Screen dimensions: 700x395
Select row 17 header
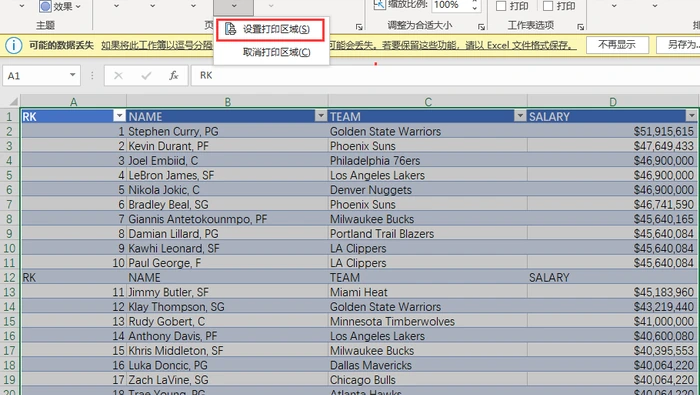click(9, 351)
